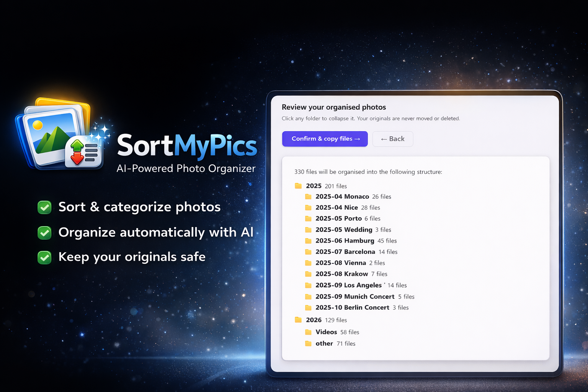588x392 pixels.
Task: Click the folder icon beside 2025-09 Munich Concert
Action: [309, 296]
